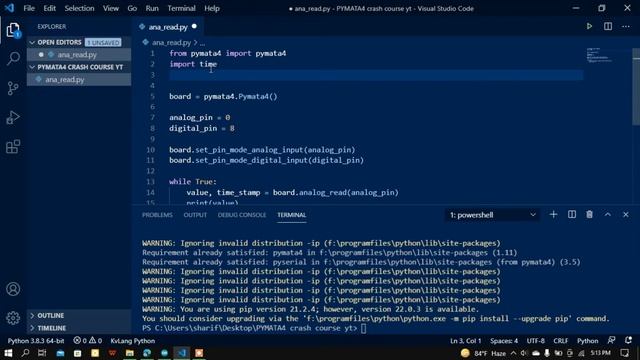This screenshot has width=640, height=360.
Task: Open Task View on taskbar
Action: [42, 353]
